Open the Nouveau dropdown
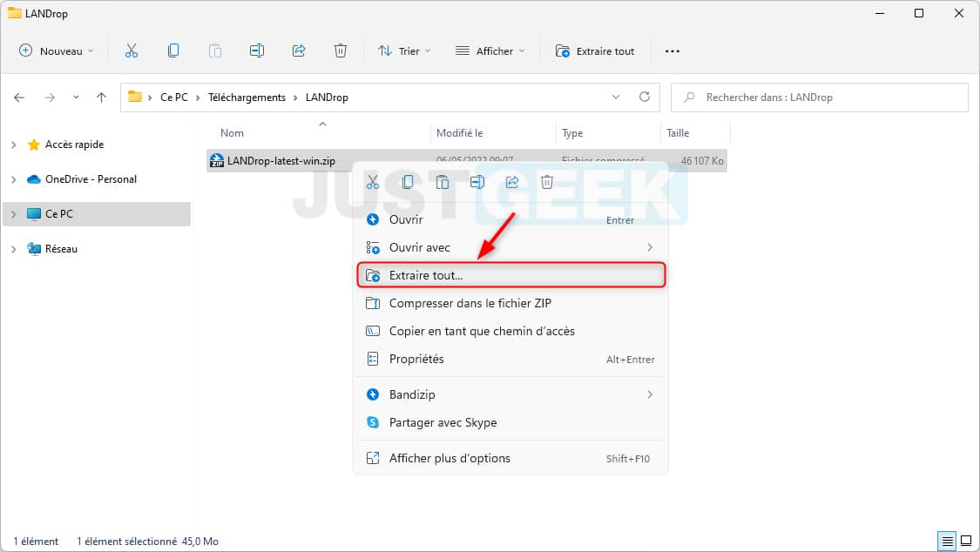 57,51
